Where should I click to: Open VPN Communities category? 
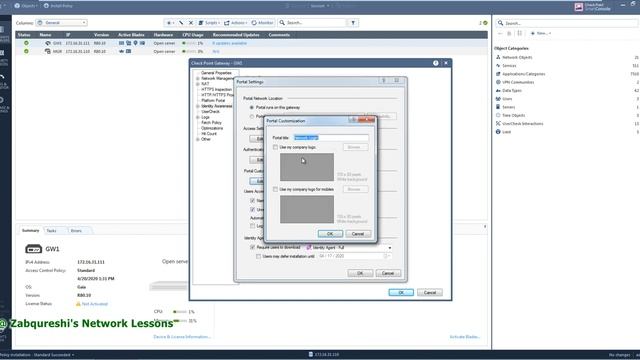click(x=518, y=82)
